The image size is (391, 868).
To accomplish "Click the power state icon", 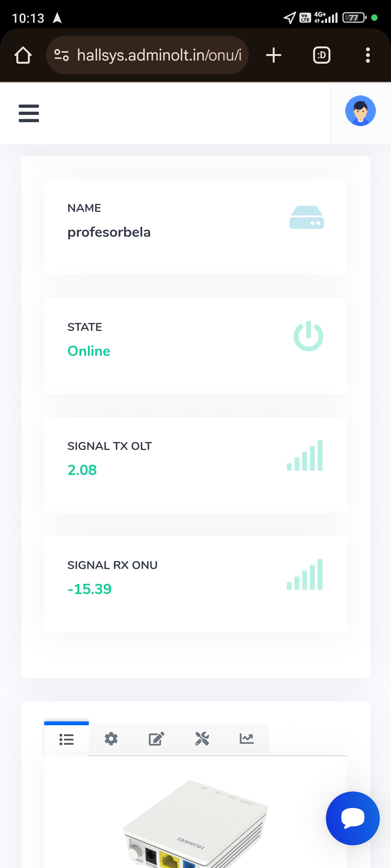I will (308, 336).
